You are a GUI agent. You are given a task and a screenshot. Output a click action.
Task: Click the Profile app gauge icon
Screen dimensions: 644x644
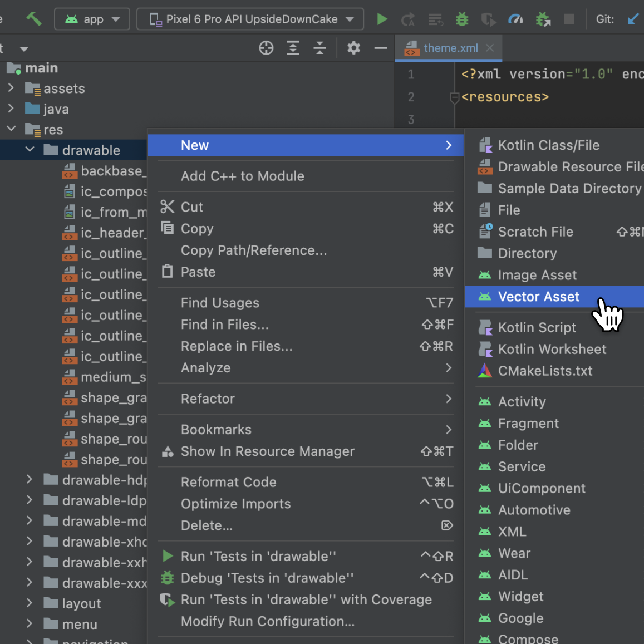point(515,19)
